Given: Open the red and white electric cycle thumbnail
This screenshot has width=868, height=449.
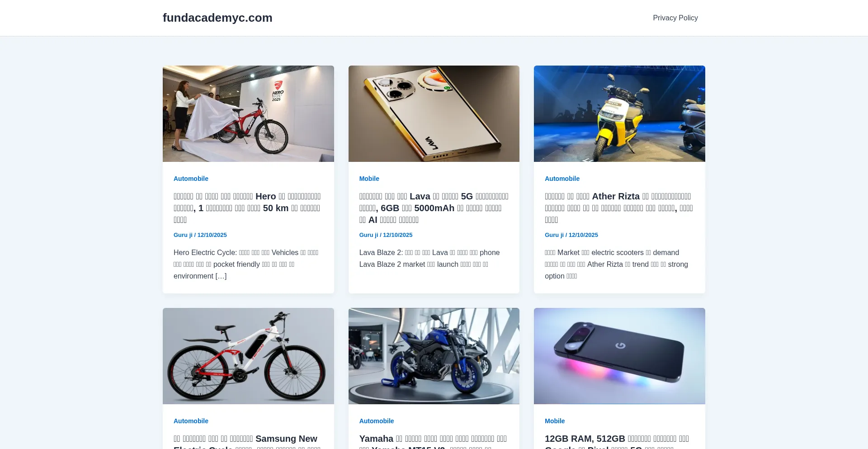Looking at the screenshot, I should point(248,356).
